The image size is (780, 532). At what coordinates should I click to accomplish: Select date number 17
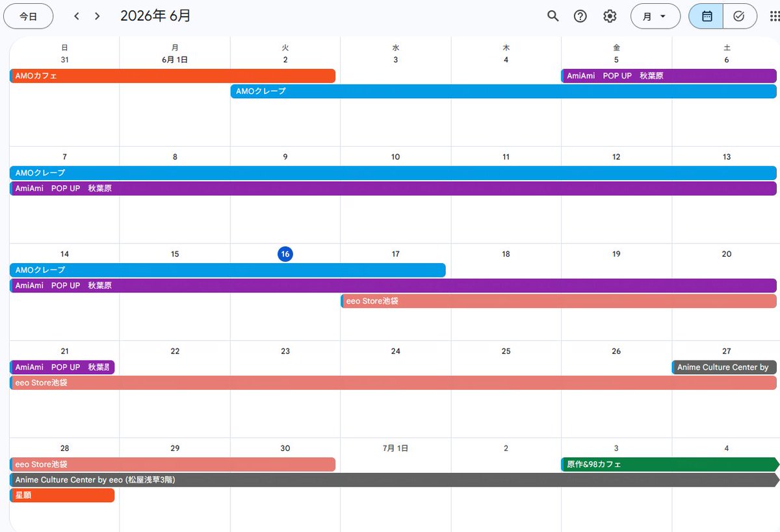pyautogui.click(x=395, y=254)
